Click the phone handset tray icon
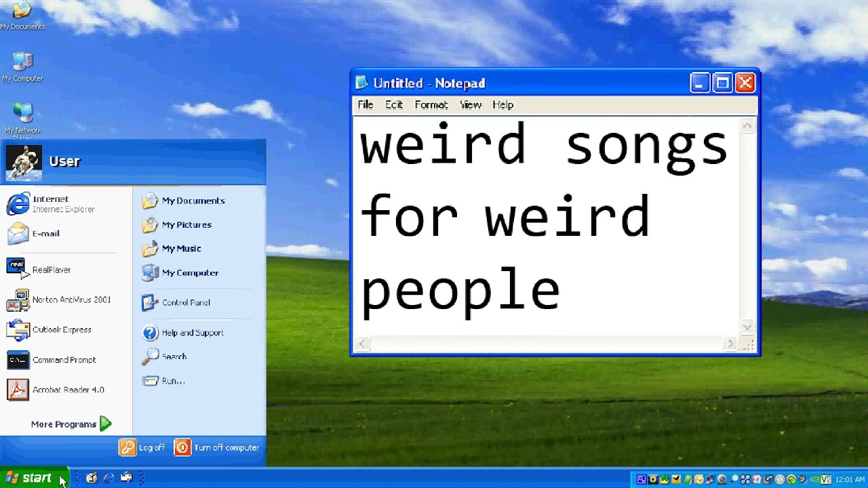 pos(768,479)
